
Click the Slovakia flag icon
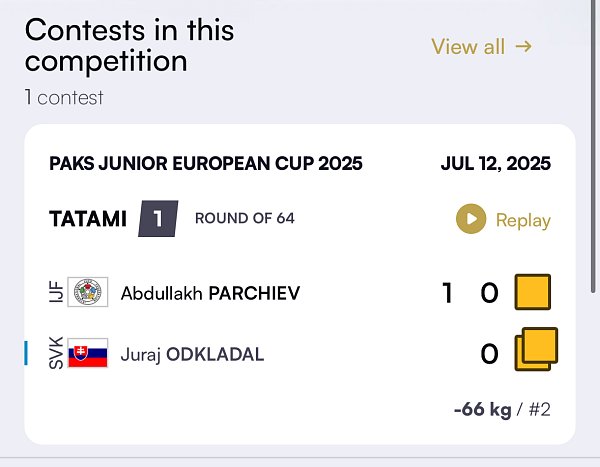[x=88, y=353]
